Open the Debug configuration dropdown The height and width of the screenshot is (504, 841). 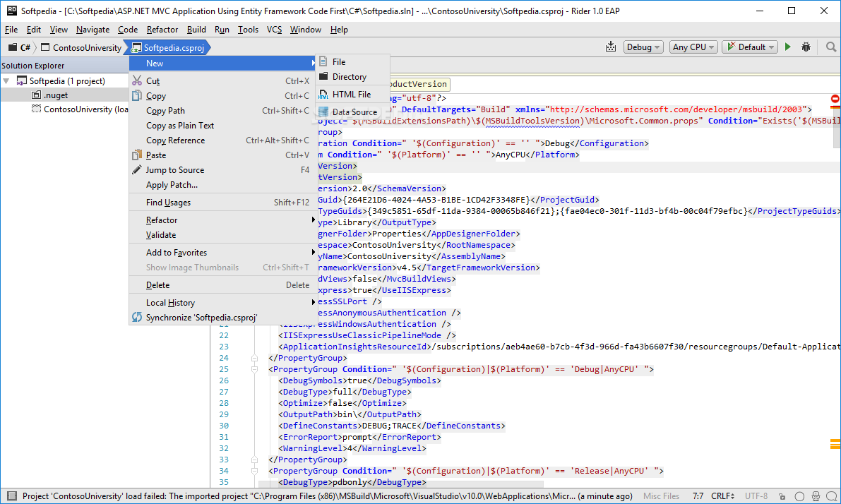(643, 47)
